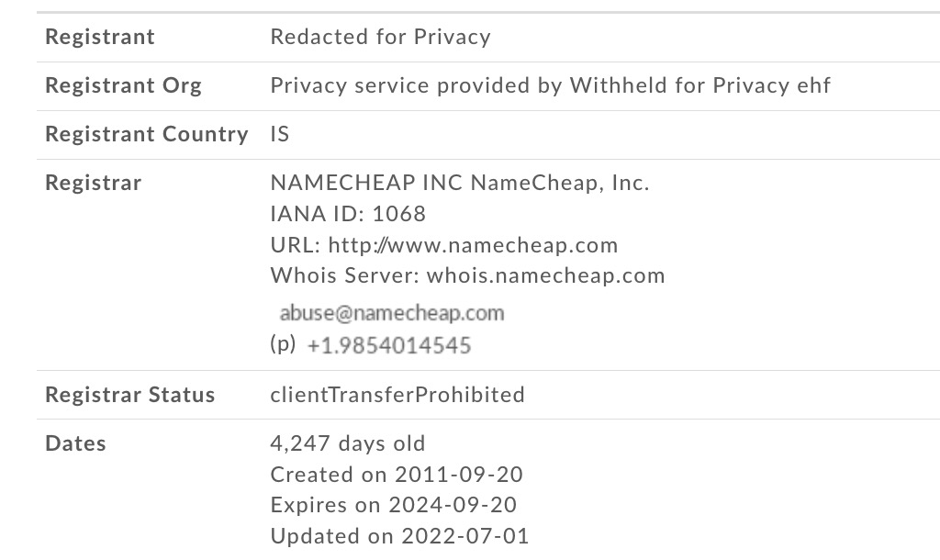The height and width of the screenshot is (560, 940).
Task: Click the abuse@namecheap.com email address
Action: [x=391, y=313]
